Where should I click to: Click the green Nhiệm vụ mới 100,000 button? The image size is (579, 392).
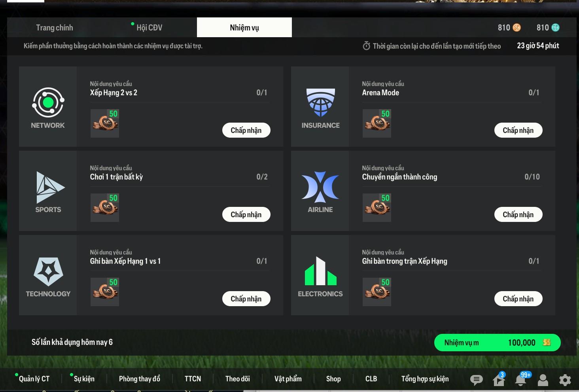tap(497, 343)
